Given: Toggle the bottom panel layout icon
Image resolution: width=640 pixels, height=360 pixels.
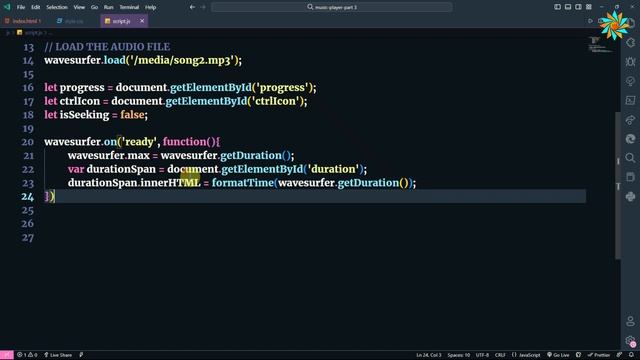Looking at the screenshot, I should 568,7.
